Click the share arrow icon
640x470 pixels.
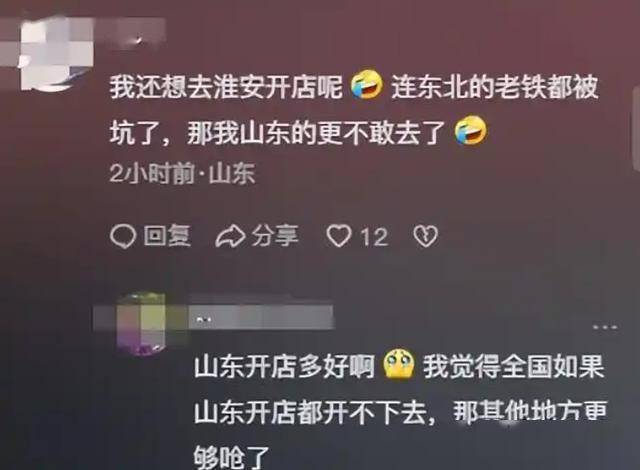point(230,237)
